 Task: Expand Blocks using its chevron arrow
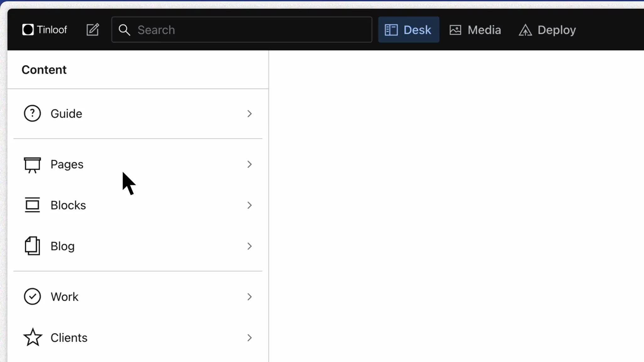point(249,205)
